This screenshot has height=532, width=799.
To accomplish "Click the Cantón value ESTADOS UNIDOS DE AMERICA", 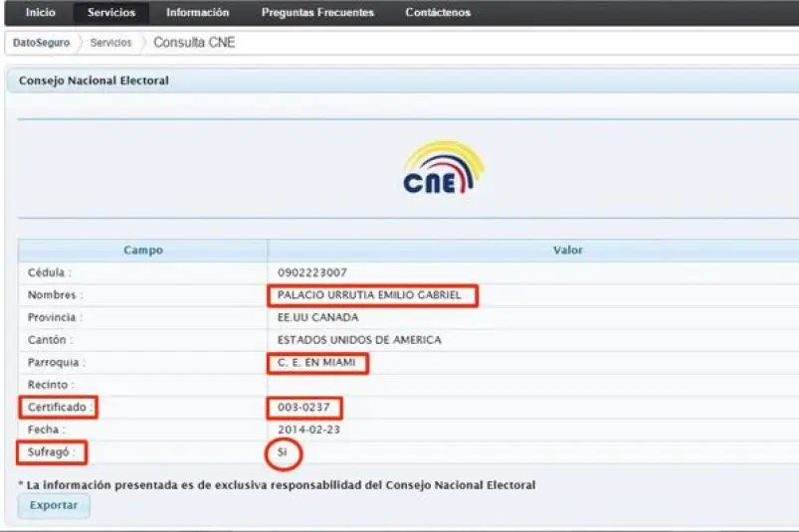I will pos(359,339).
